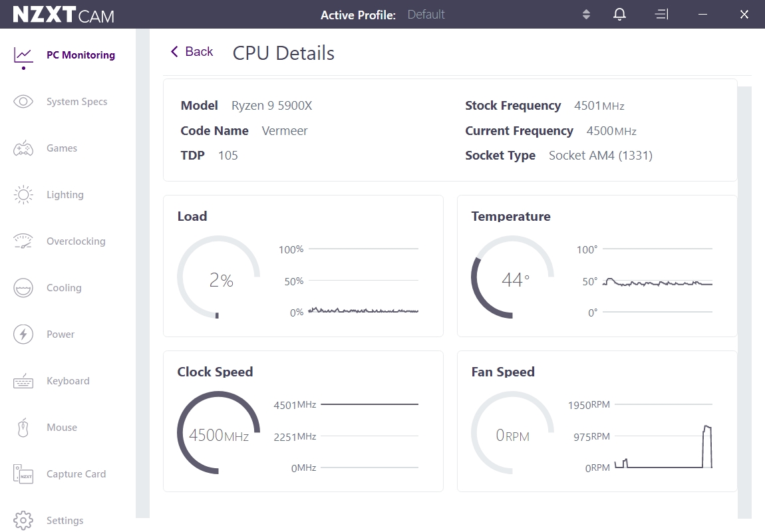
Task: Open notifications with the bell icon
Action: 619,14
